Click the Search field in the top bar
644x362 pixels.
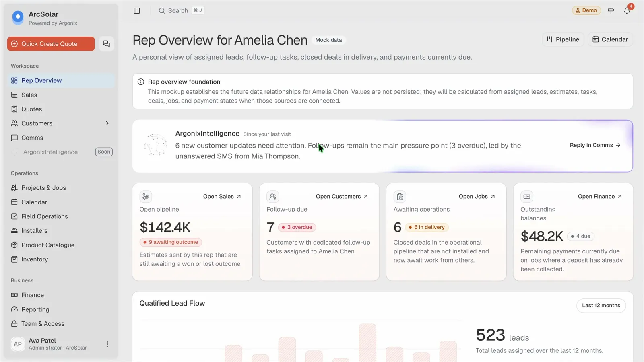(182, 11)
